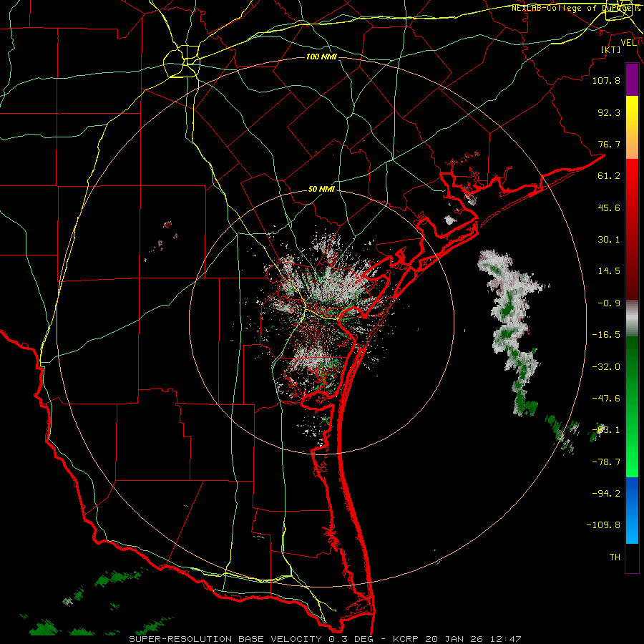
Task: Click the 45.6 legend value
Action: 609,208
